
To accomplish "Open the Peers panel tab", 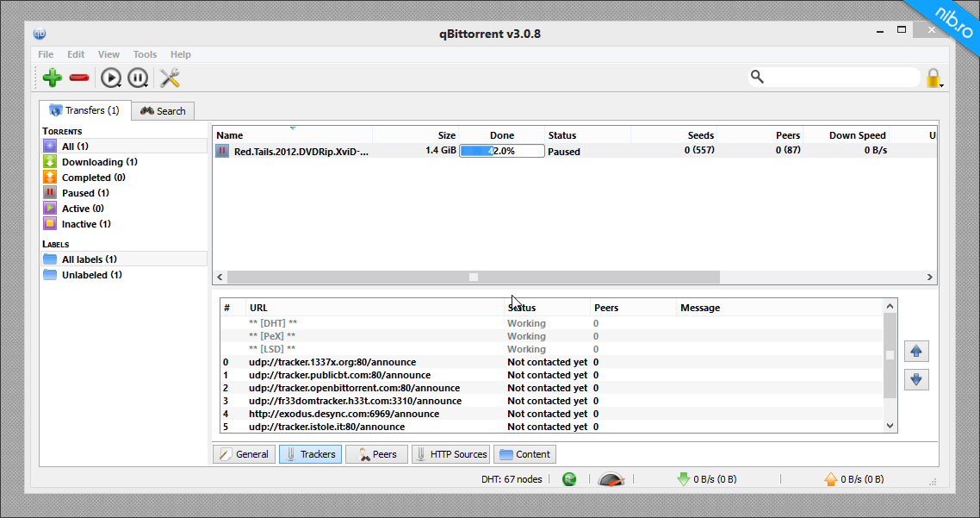I will click(x=376, y=454).
